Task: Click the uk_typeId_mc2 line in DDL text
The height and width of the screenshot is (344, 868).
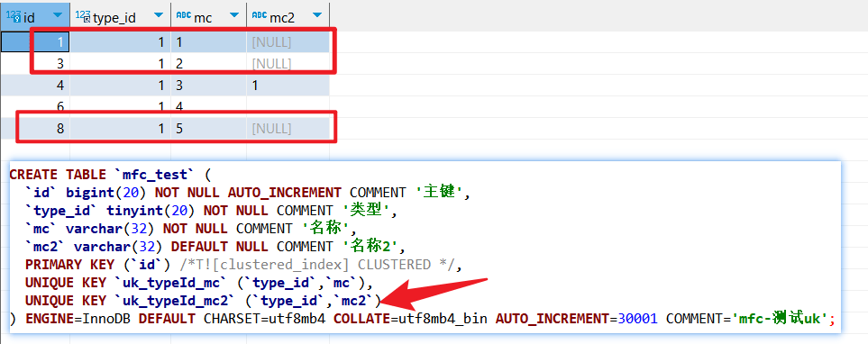Action: (203, 300)
